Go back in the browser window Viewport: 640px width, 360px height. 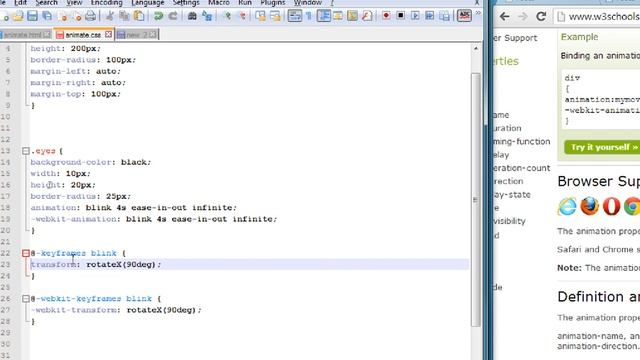coord(504,16)
